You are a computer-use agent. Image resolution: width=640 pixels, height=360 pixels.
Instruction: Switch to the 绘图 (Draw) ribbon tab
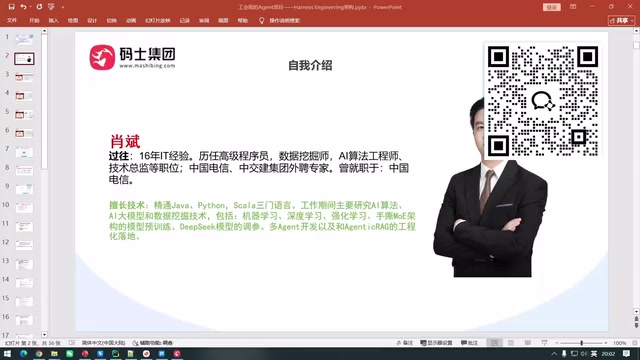(x=73, y=20)
